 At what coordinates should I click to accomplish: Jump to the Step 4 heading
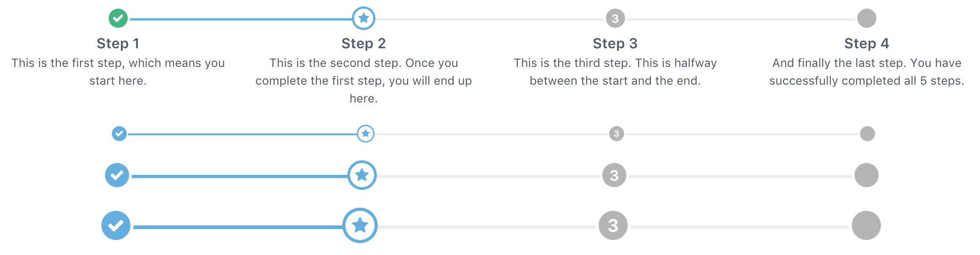[866, 43]
